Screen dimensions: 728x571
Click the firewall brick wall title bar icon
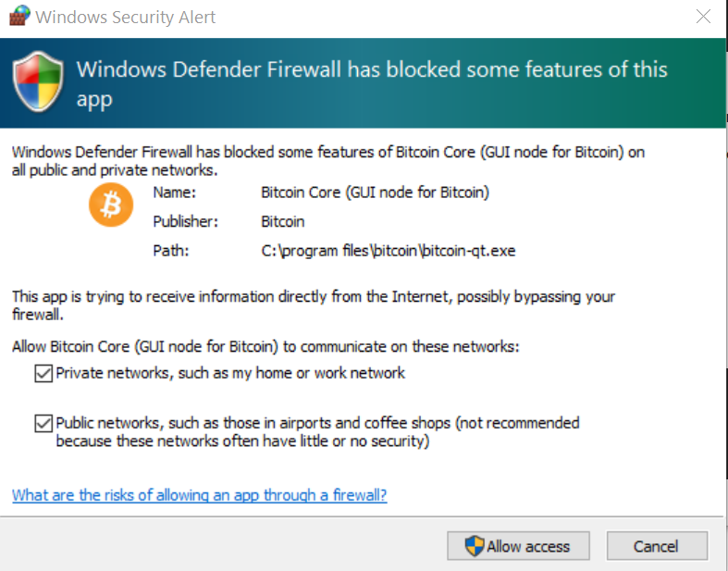[19, 16]
